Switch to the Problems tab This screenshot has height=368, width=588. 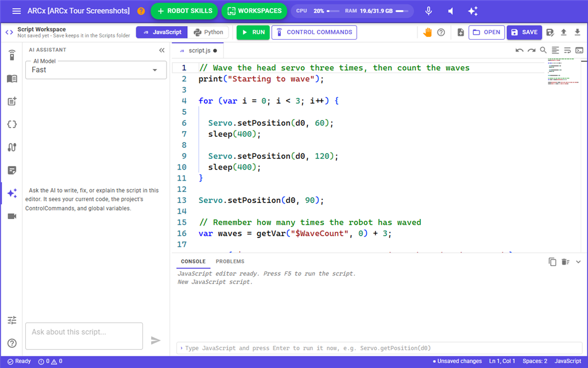pyautogui.click(x=230, y=262)
